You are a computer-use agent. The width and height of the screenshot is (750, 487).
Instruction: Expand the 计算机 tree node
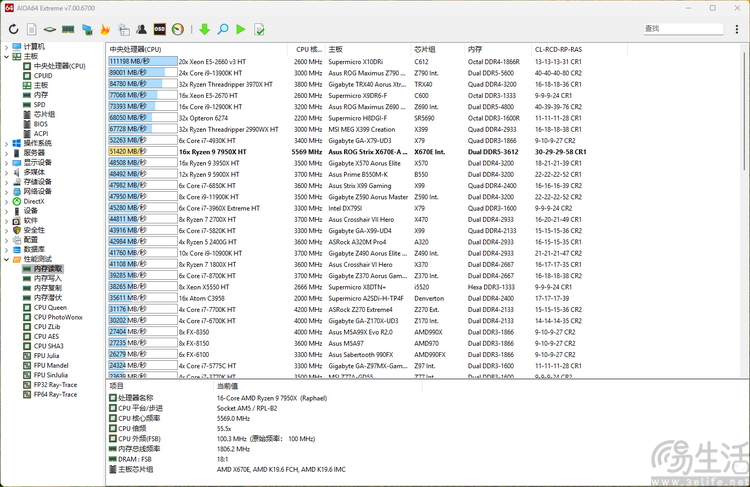pyautogui.click(x=6, y=46)
